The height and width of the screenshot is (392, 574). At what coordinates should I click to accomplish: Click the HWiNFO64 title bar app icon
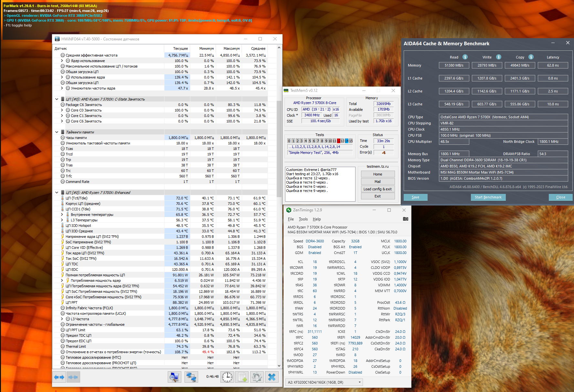[x=57, y=39]
